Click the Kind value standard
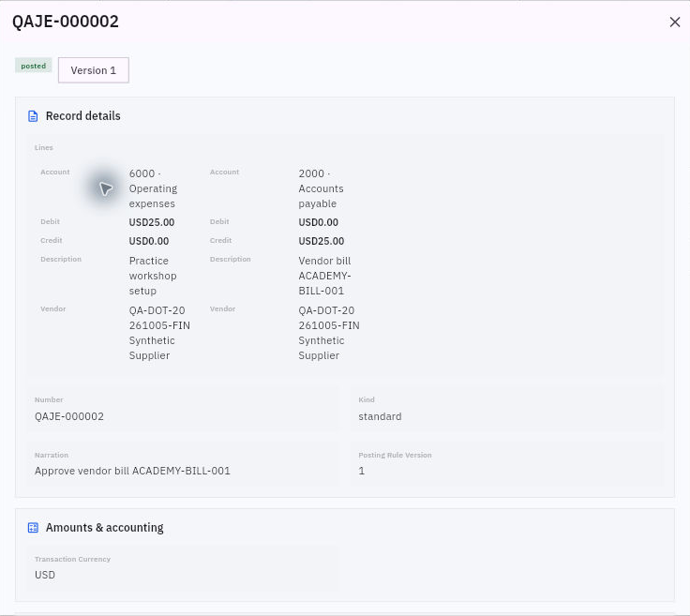This screenshot has height=616, width=690. (x=380, y=416)
